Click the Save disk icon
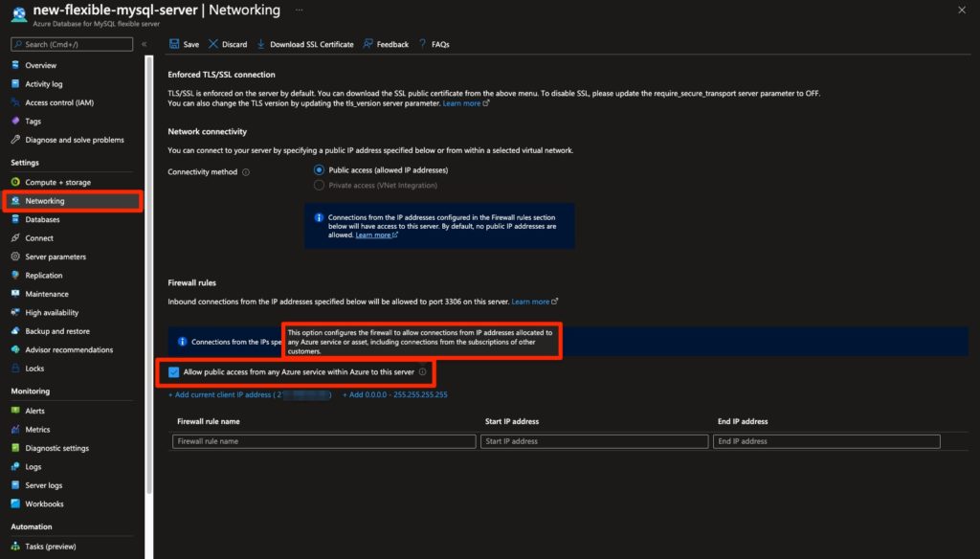 pos(174,44)
